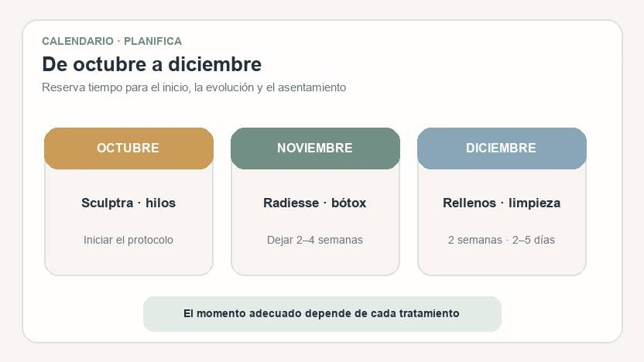The height and width of the screenshot is (362, 644).
Task: Click the 'CALENDARIO · PLANIFICA' label
Action: (x=112, y=42)
